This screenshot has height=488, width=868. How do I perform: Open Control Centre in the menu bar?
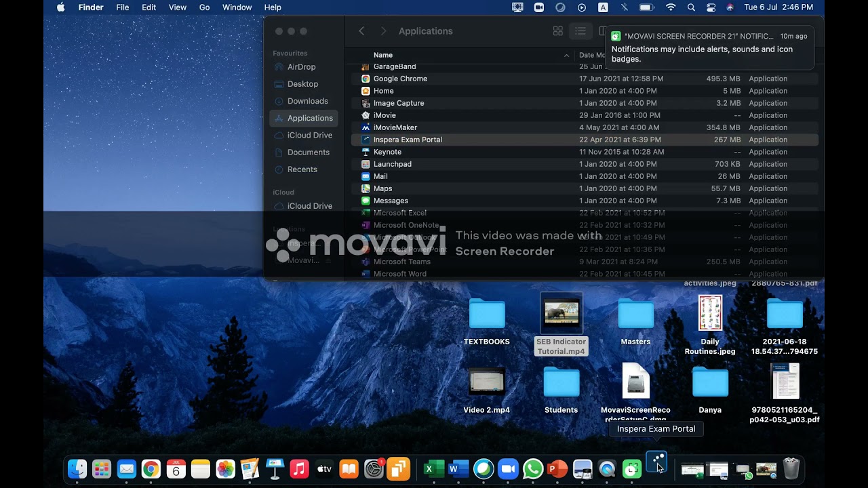point(711,7)
